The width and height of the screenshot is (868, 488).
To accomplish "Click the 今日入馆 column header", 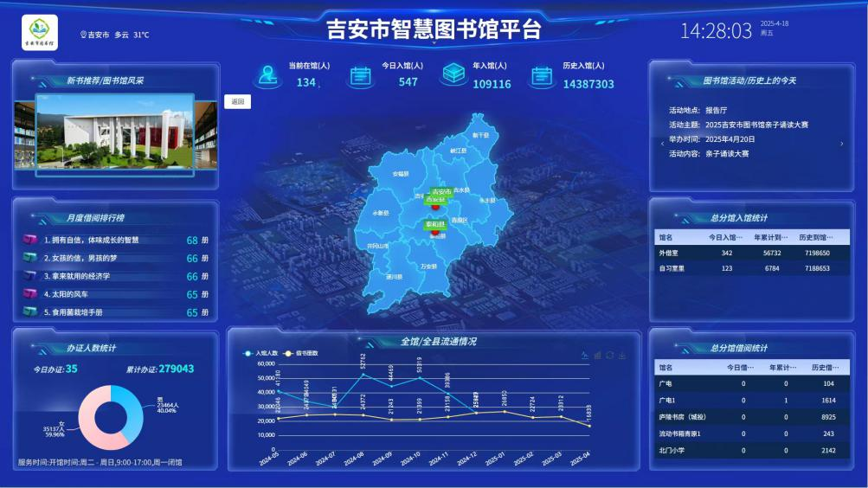I will click(x=726, y=237).
